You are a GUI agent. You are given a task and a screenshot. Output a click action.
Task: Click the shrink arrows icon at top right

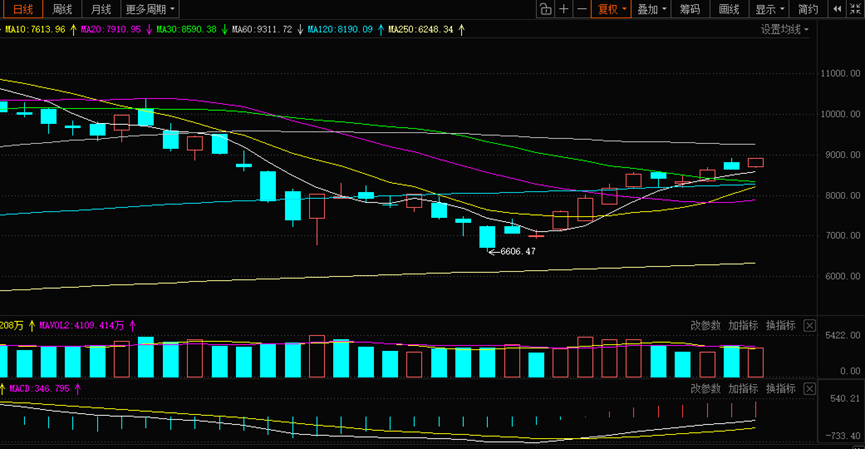click(x=855, y=9)
